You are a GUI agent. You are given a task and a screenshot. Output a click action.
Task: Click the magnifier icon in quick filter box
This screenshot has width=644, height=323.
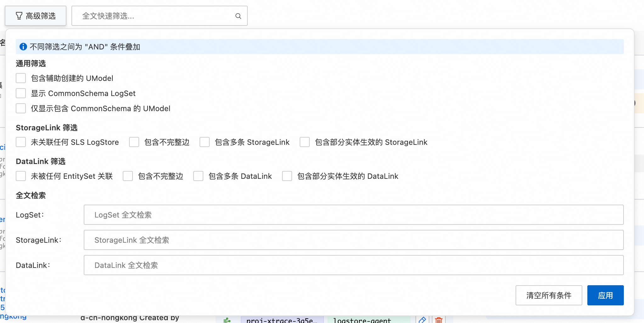238,16
